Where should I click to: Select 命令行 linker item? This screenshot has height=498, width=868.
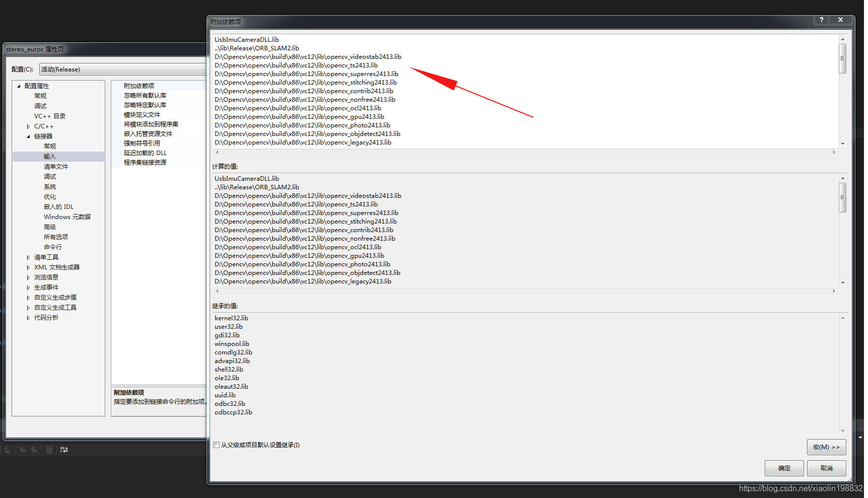click(53, 247)
